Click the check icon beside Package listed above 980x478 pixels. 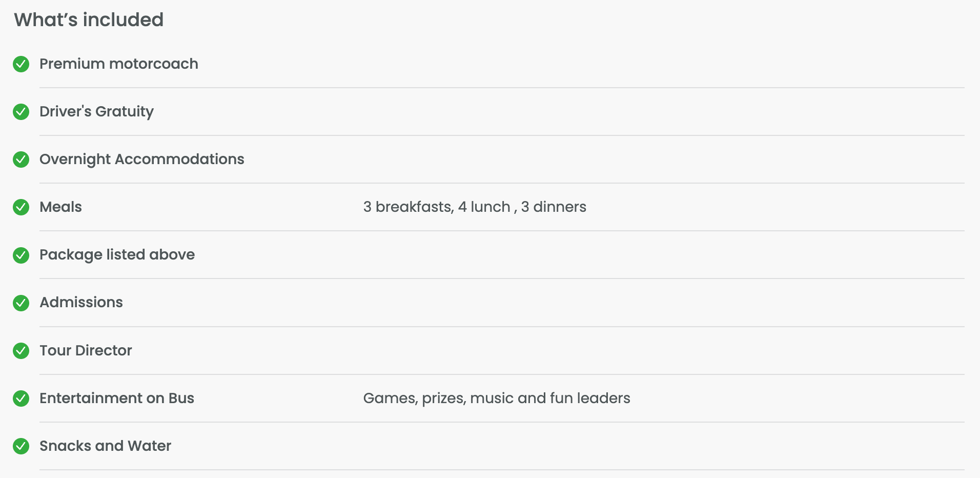21,255
